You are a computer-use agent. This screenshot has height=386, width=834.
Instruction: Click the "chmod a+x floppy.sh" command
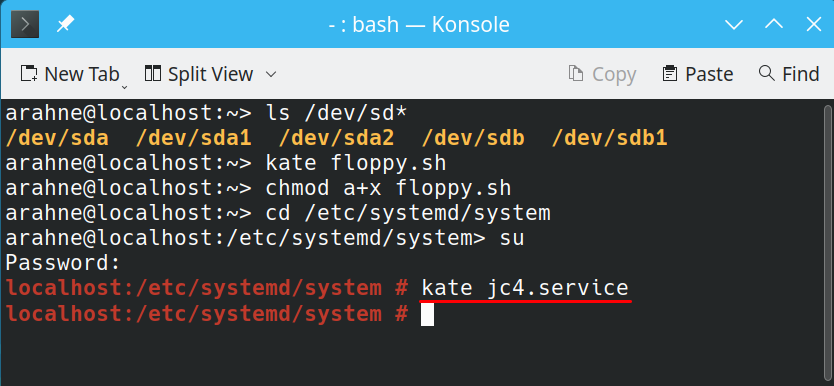click(x=388, y=188)
